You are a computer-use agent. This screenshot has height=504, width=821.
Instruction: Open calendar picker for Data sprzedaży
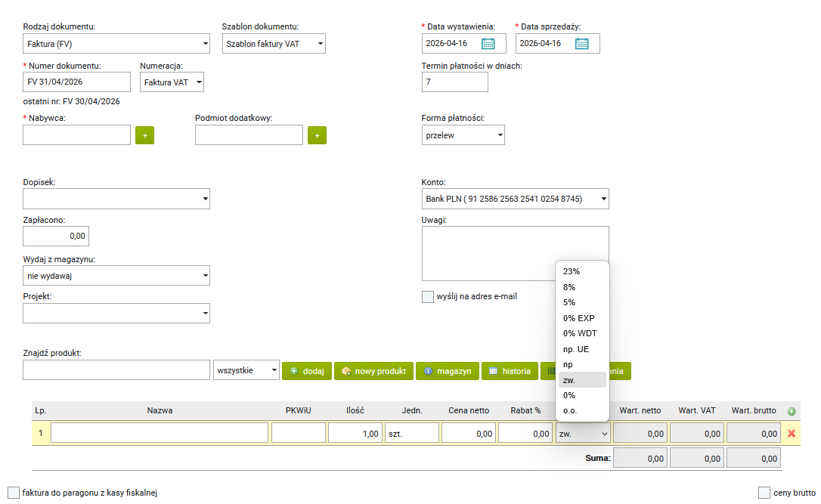coord(581,43)
